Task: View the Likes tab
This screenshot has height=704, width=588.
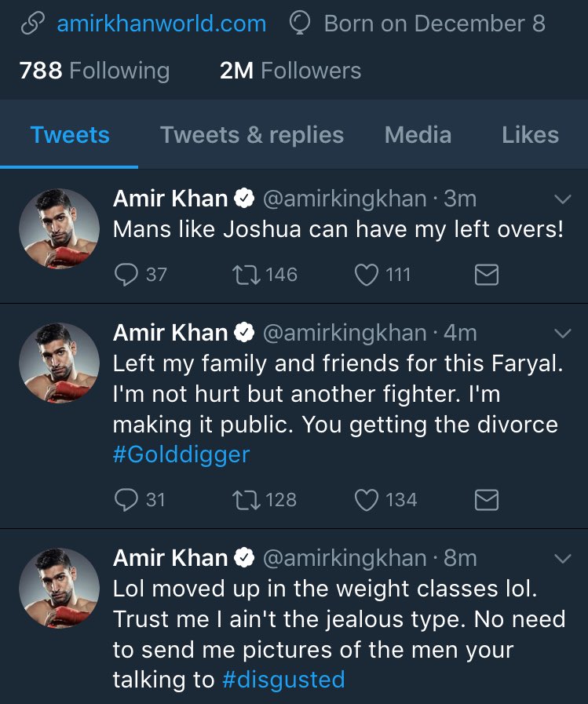Action: (x=530, y=135)
